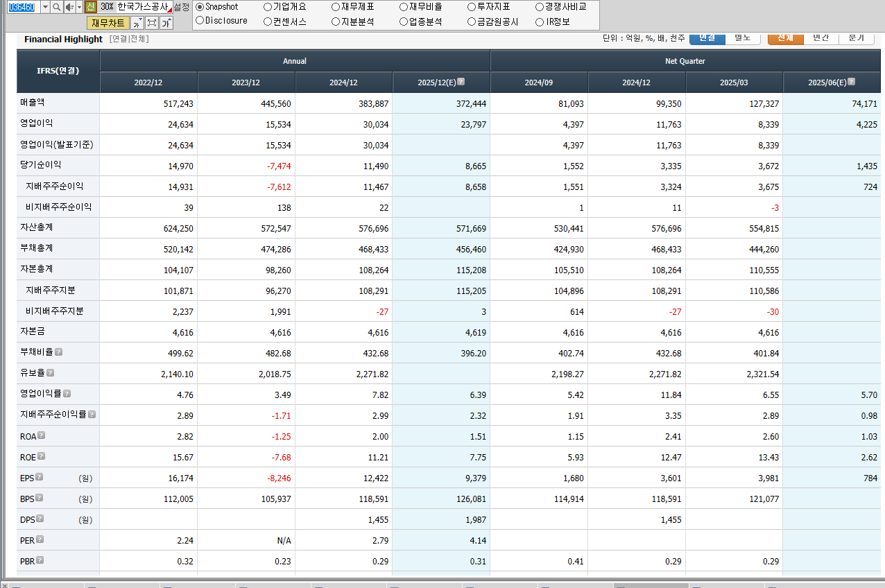This screenshot has height=588, width=885.
Task: Select the Disclosure radio button
Action: click(200, 21)
